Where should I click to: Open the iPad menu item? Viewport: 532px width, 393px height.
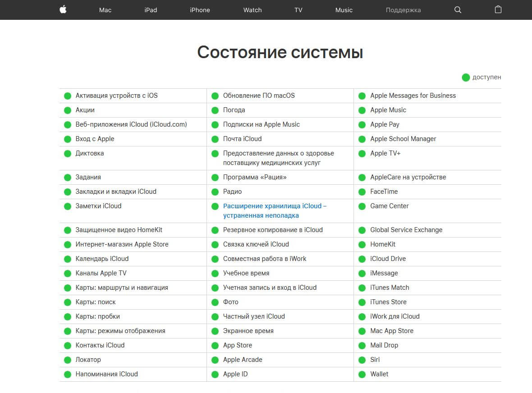[x=151, y=10]
